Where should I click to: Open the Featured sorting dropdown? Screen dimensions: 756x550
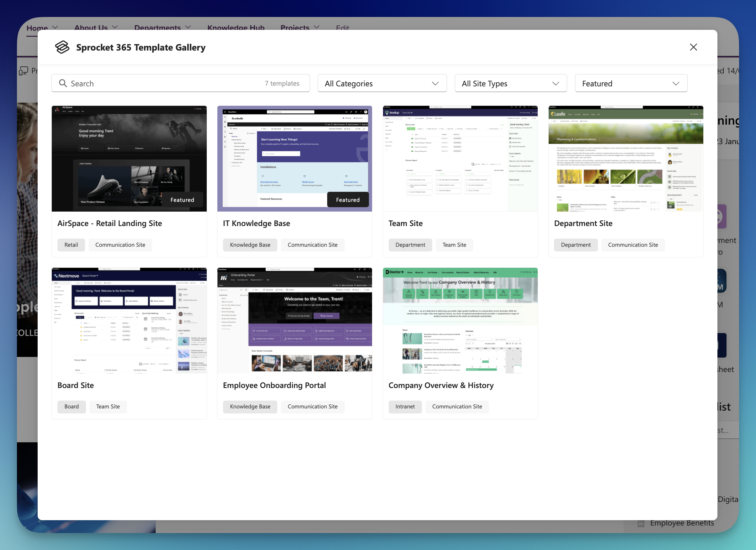click(x=631, y=83)
